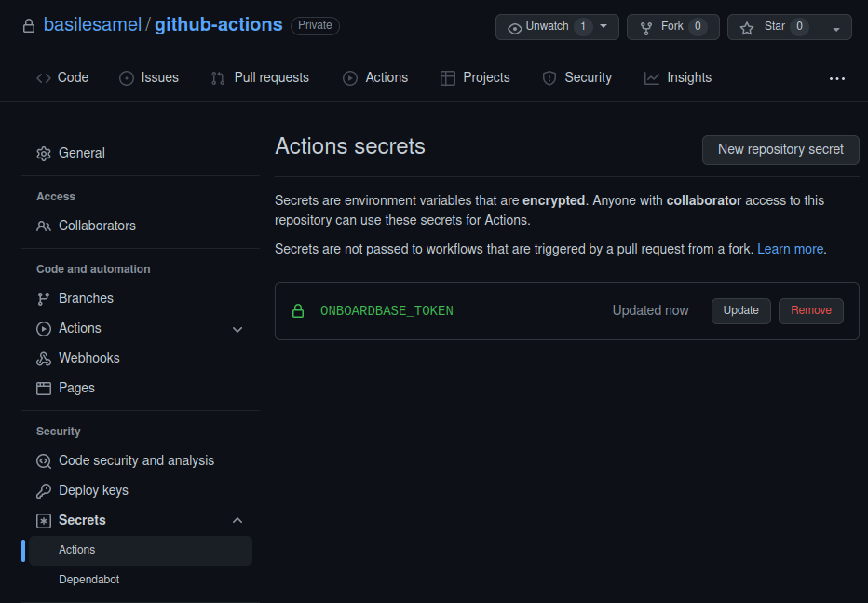This screenshot has width=868, height=603.
Task: Click the Star count badge
Action: [x=799, y=26]
